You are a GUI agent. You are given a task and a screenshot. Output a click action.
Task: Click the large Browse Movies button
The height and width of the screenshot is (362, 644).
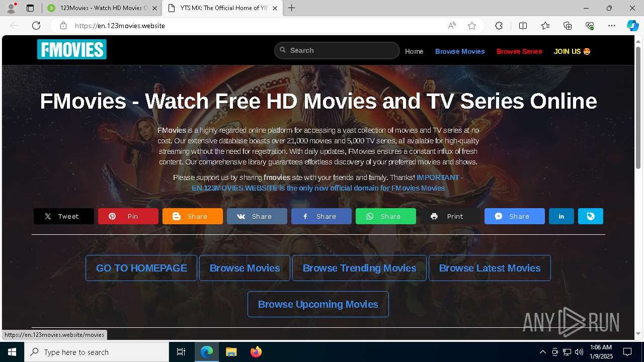pyautogui.click(x=245, y=268)
